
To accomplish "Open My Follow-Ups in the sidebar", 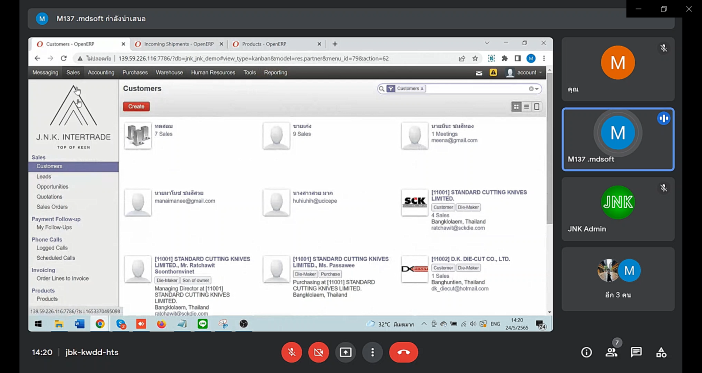I will [54, 227].
